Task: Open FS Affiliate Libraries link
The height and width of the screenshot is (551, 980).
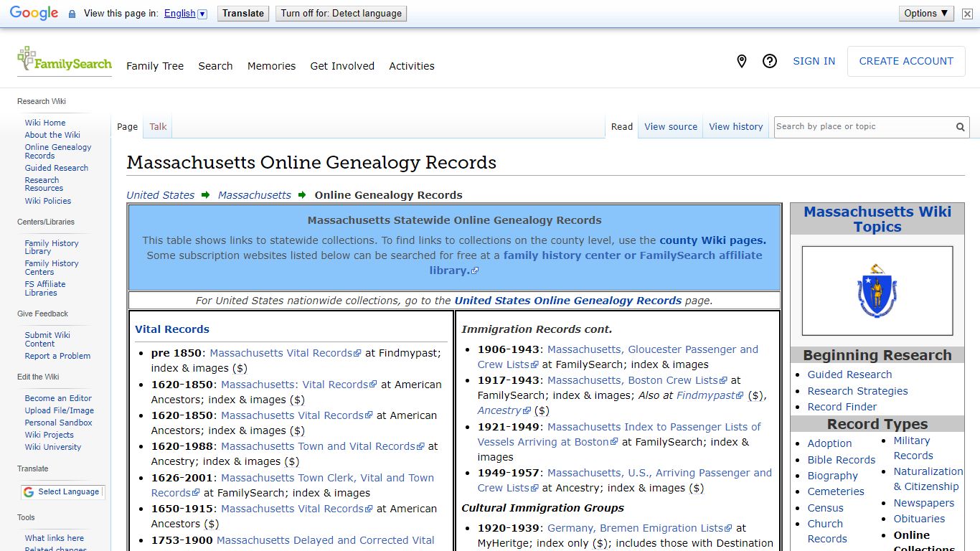Action: click(x=45, y=288)
